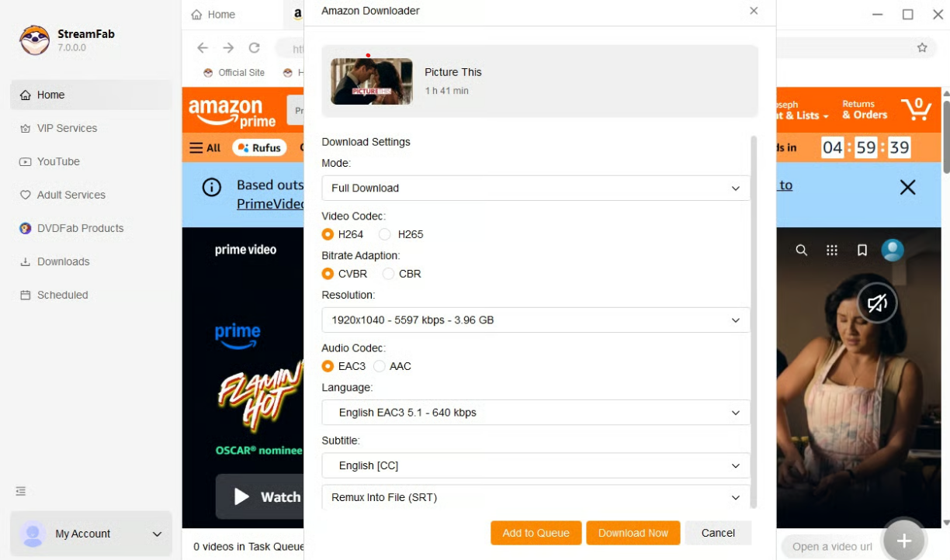Image resolution: width=950 pixels, height=560 pixels.
Task: Close the Amazon Downloader dialog with X
Action: pyautogui.click(x=754, y=11)
